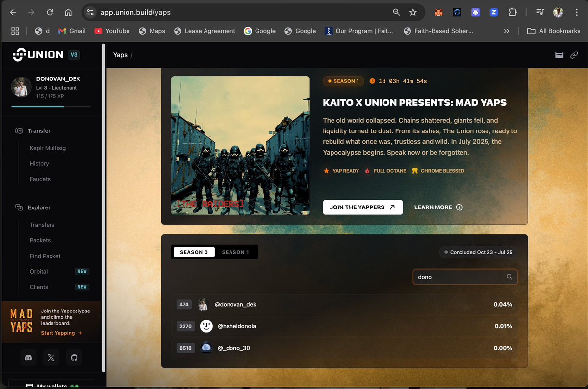Click the Union logo
588x389 pixels.
(x=38, y=55)
